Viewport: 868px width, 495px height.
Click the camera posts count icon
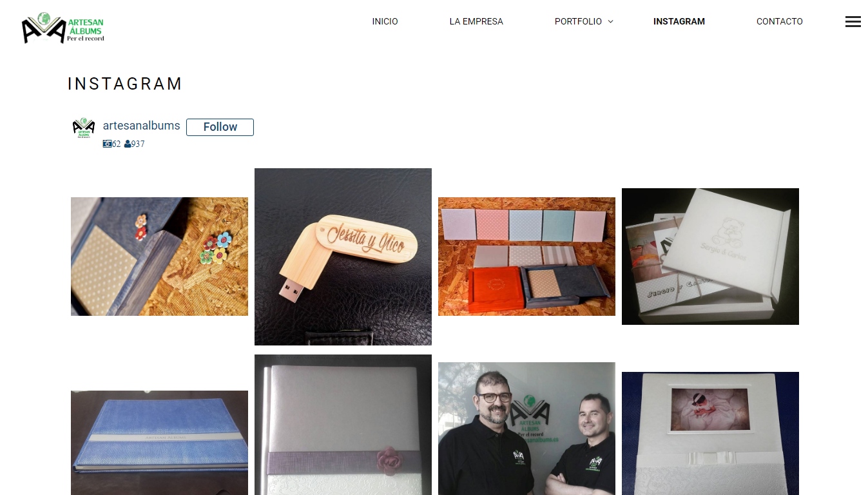[x=107, y=144]
